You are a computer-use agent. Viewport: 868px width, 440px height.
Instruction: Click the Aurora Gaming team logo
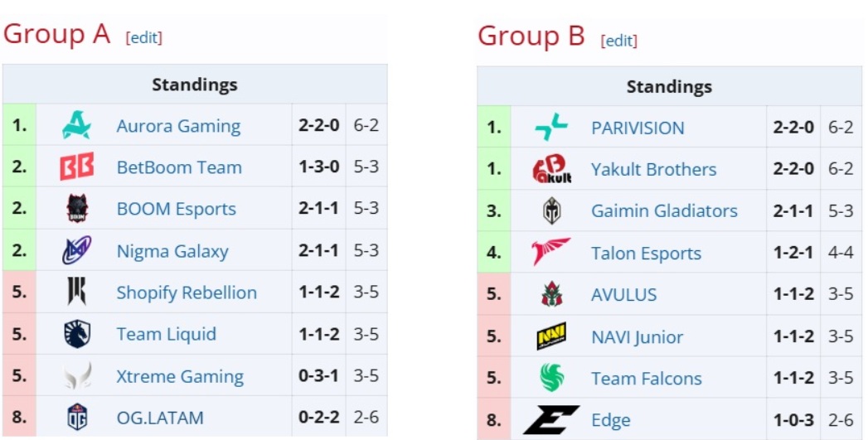(76, 126)
